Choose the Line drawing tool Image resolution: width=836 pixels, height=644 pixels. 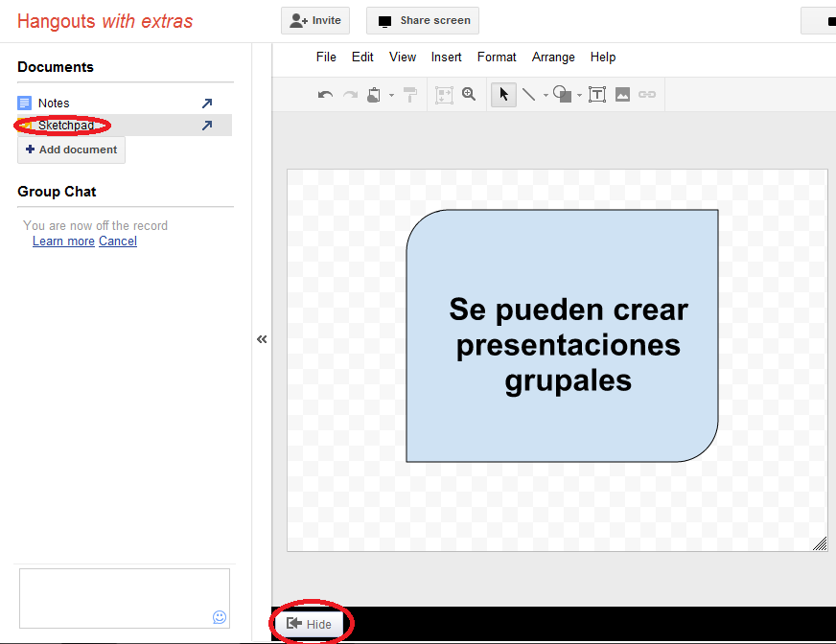528,94
